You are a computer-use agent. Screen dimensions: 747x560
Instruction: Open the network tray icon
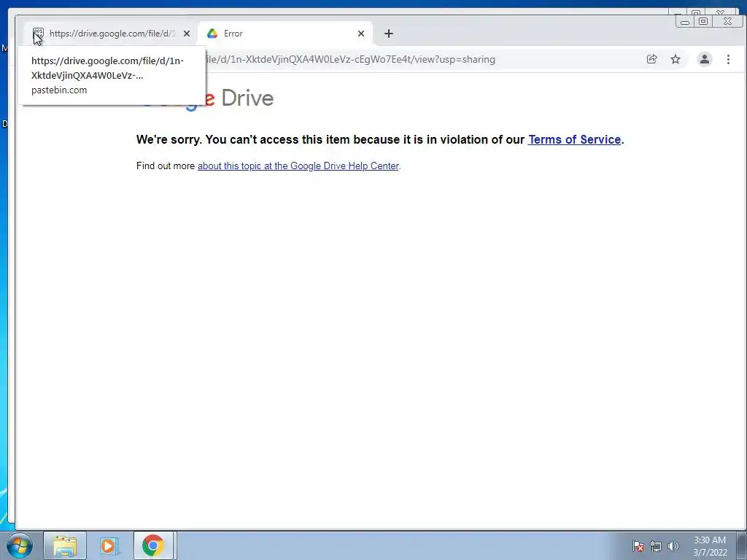click(656, 546)
